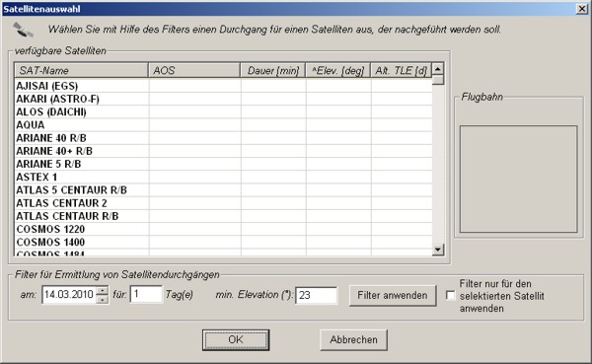Viewport: 592px width, 364px height.
Task: Sort by SAT-Name column header
Action: [x=81, y=70]
